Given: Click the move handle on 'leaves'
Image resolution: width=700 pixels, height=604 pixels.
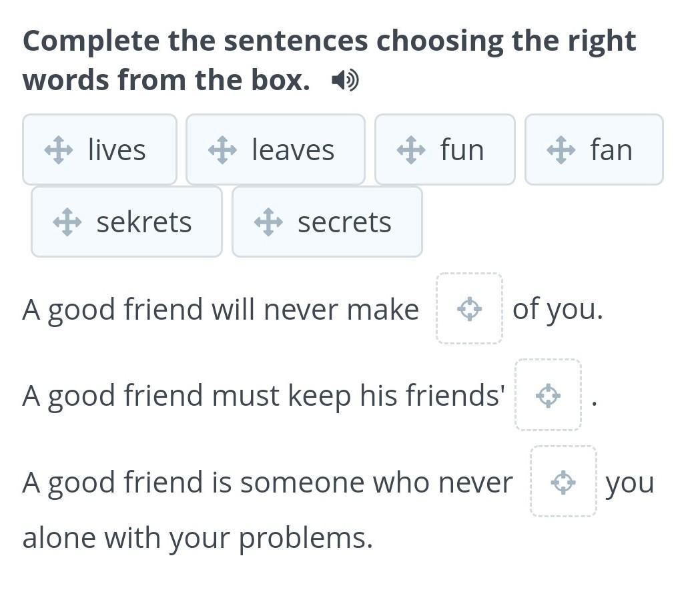Looking at the screenshot, I should (x=222, y=150).
